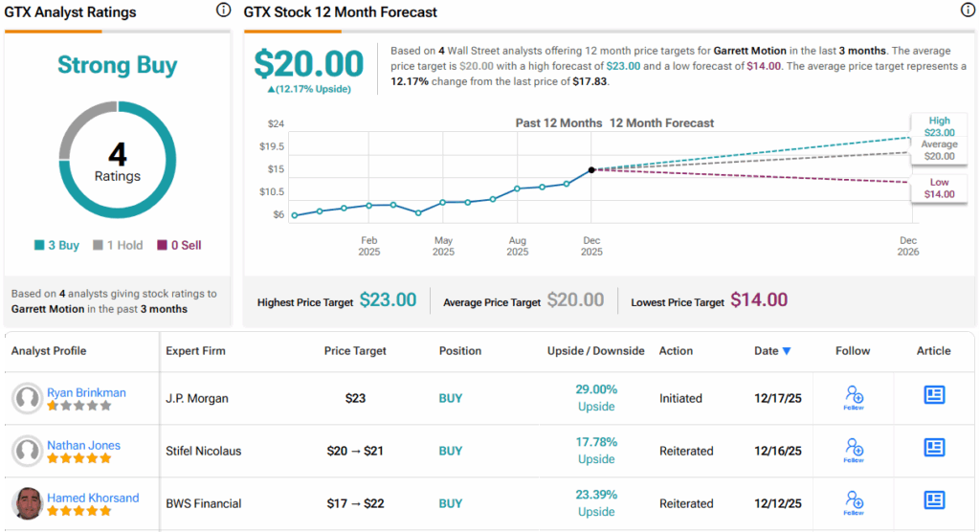Image resolution: width=980 pixels, height=532 pixels.
Task: Open article for Stifel Nicolaus rating
Action: coord(934,448)
